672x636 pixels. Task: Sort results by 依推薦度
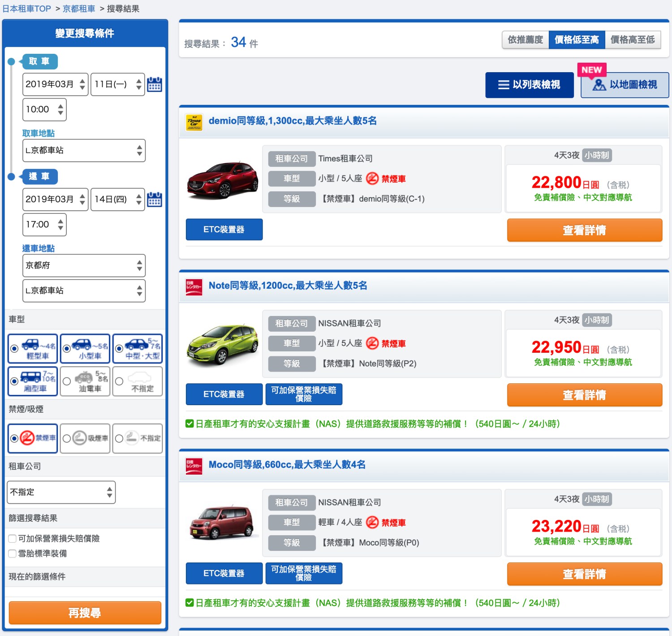(x=526, y=40)
